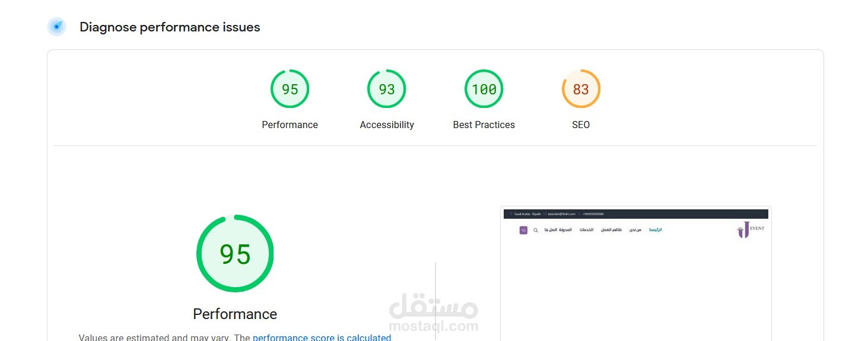Select the SEO label
The height and width of the screenshot is (341, 868).
pos(581,125)
